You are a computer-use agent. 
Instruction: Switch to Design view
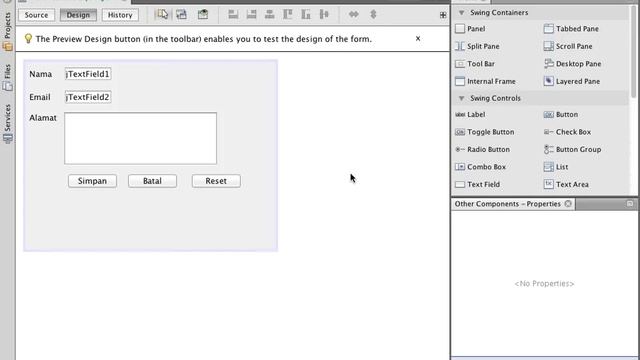78,15
